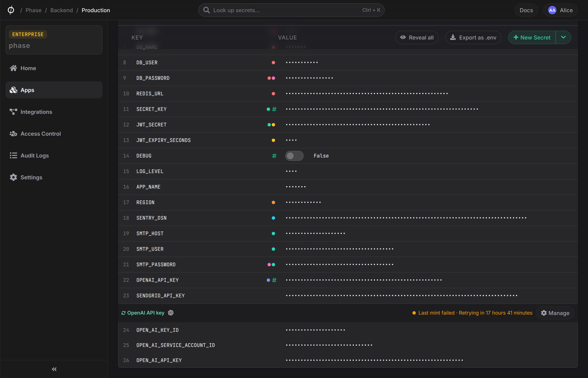Image resolution: width=588 pixels, height=378 pixels.
Task: Select the OPEN_AI_SERVICE_ACCOUNT_ID key
Action: 176,345
